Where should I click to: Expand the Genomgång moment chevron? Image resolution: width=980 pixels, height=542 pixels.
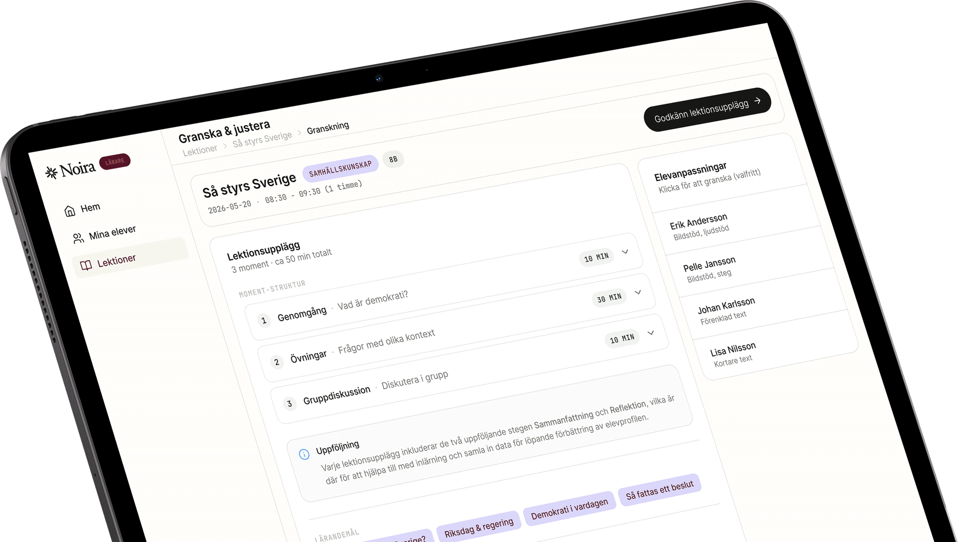coord(625,252)
